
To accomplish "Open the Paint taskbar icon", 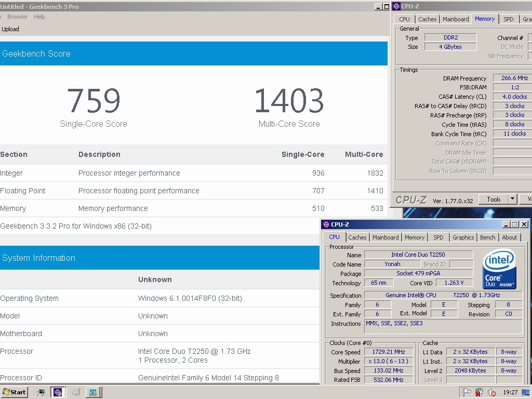I will pos(76,393).
